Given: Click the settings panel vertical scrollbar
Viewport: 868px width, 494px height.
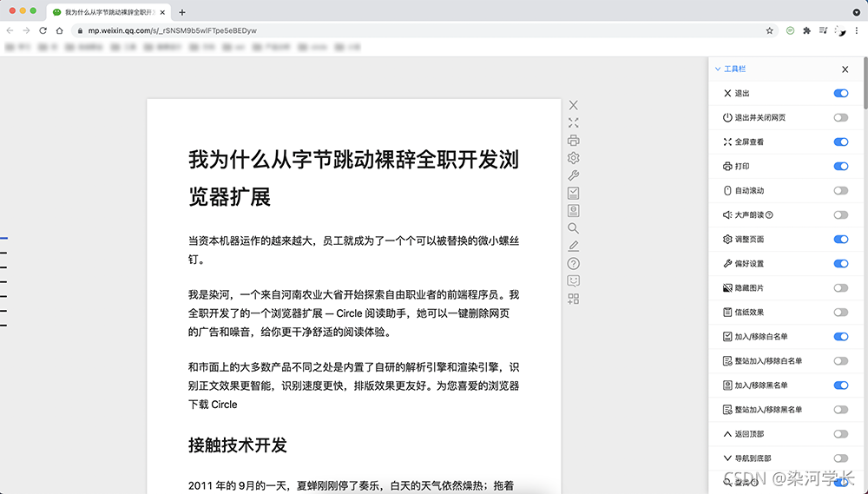Looking at the screenshot, I should pos(865,83).
